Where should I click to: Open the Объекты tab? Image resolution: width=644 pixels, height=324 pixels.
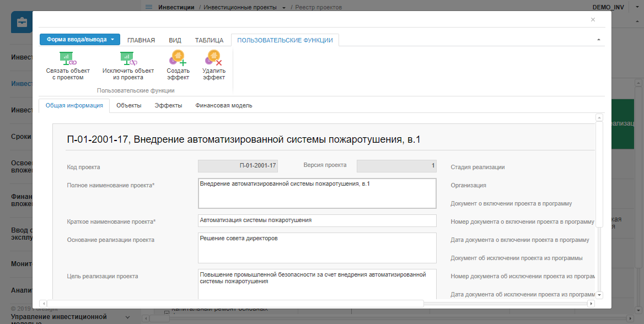click(129, 106)
